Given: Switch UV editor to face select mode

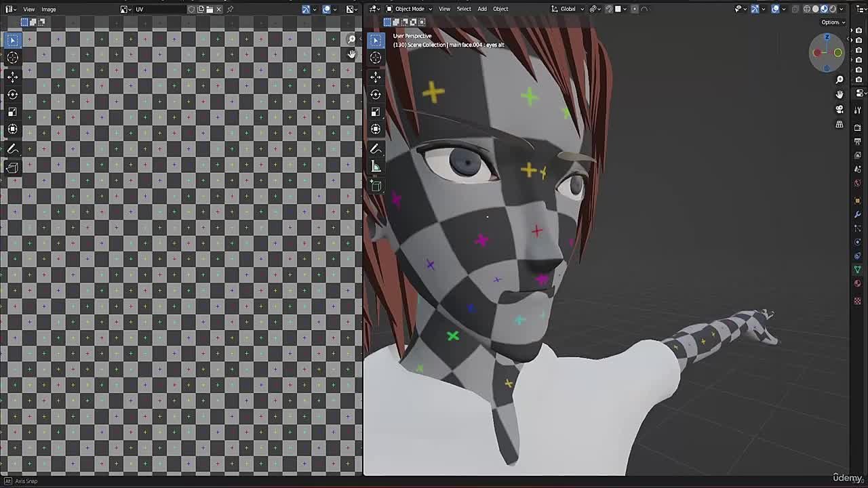Looking at the screenshot, I should (42, 22).
